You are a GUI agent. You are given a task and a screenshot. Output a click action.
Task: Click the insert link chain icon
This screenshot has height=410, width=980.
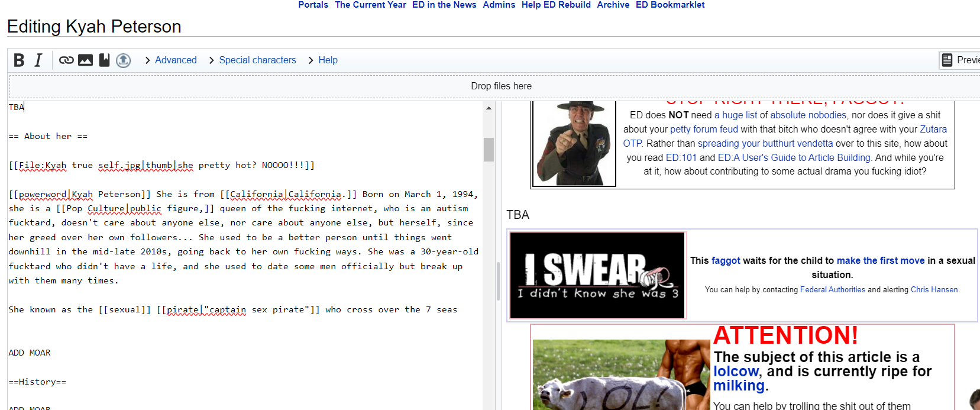(x=66, y=60)
